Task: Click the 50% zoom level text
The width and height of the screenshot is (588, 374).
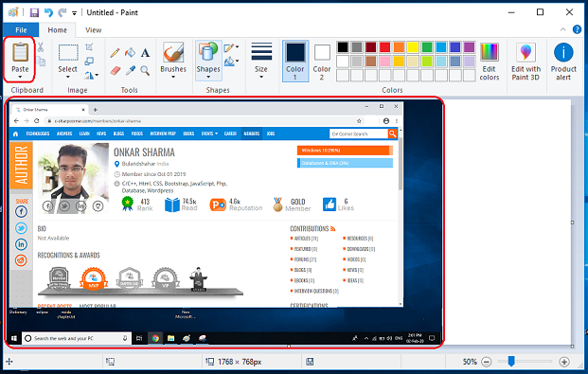Action: tap(470, 362)
